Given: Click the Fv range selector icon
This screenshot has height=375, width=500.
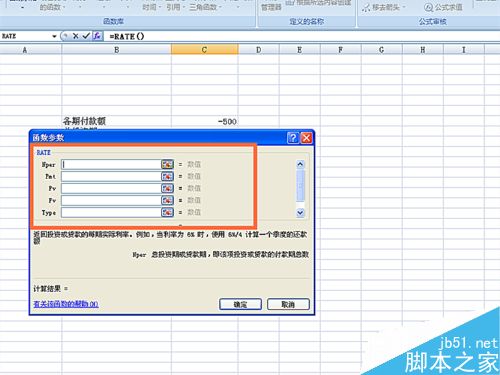Looking at the screenshot, I should (x=167, y=200).
